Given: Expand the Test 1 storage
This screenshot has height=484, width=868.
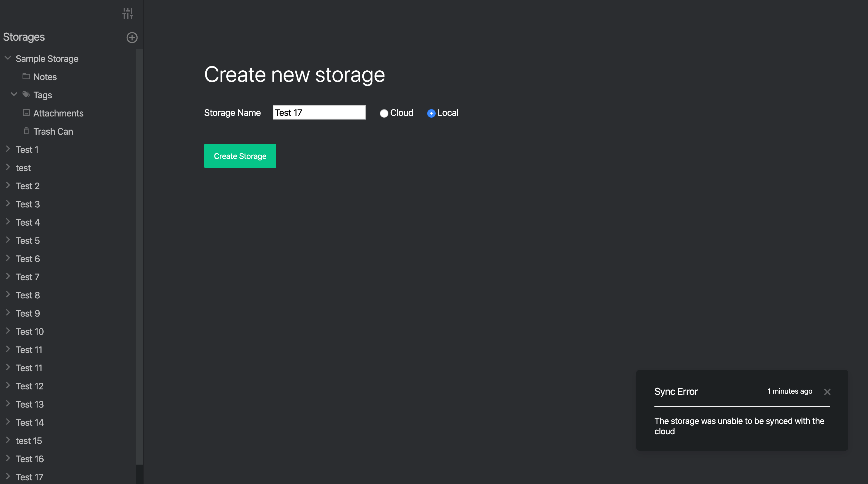Looking at the screenshot, I should (8, 149).
